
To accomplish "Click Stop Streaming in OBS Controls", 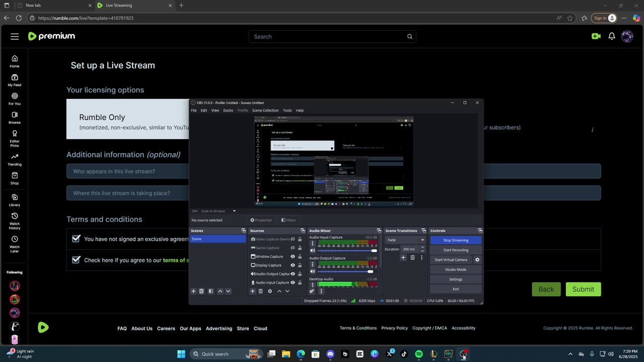I will pos(456,240).
